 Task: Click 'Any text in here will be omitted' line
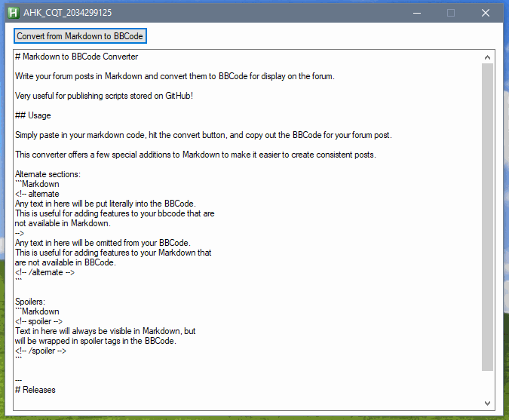click(103, 243)
